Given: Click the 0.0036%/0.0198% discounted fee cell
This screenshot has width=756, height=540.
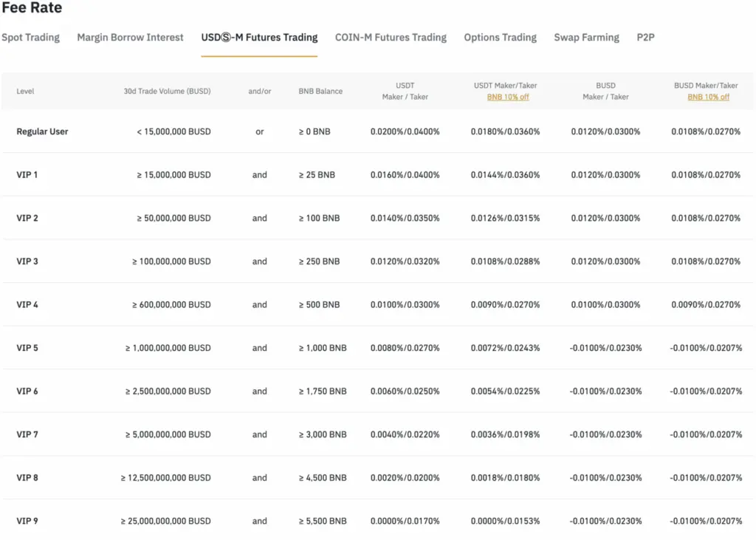Looking at the screenshot, I should coord(505,434).
